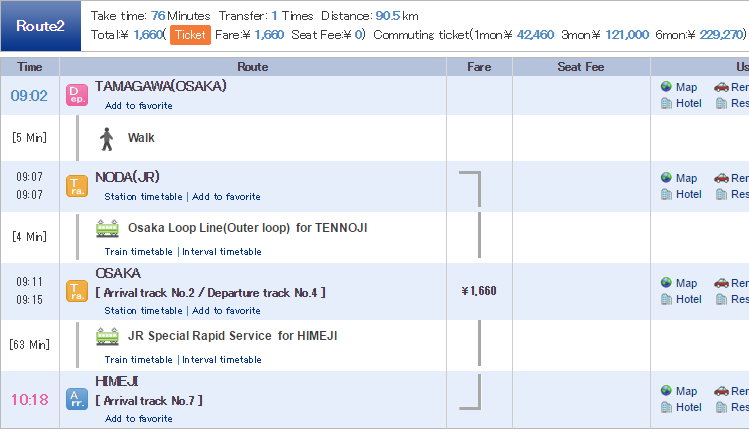The image size is (749, 433).
Task: Click the 3mon commuting ticket price 121,000
Action: click(x=627, y=35)
